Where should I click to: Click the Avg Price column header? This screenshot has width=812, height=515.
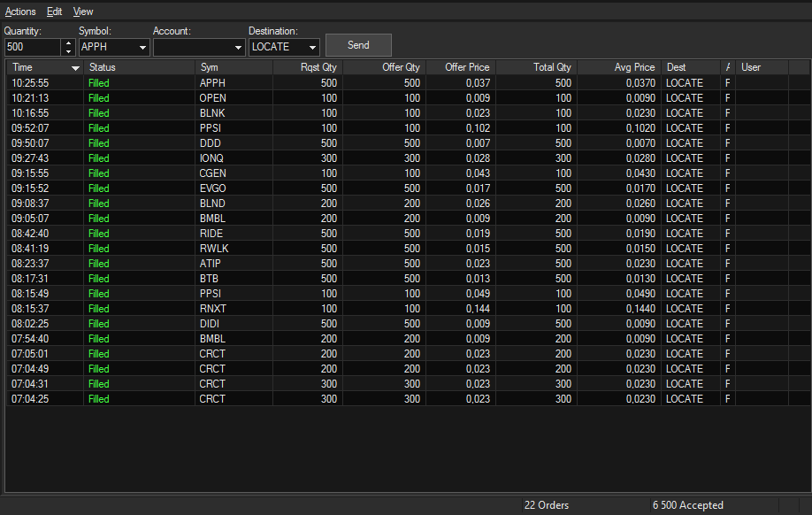[634, 67]
